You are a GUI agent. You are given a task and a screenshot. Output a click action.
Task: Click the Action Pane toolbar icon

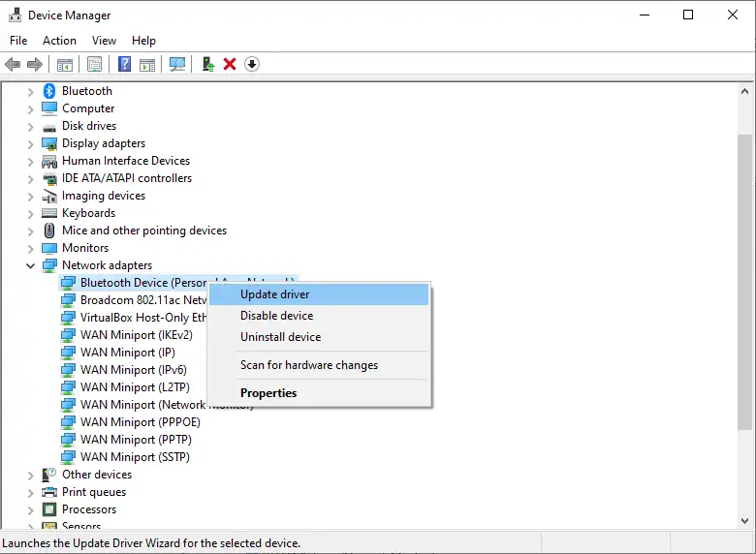pos(147,64)
